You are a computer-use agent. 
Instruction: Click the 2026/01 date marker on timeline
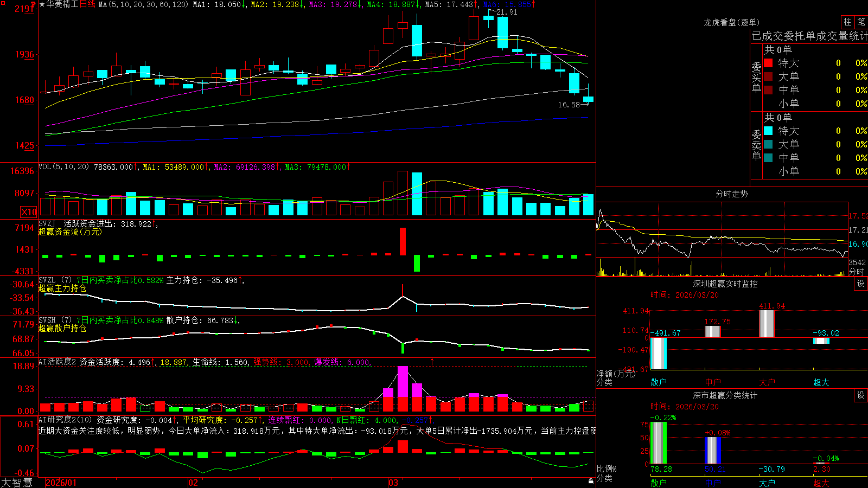point(61,483)
